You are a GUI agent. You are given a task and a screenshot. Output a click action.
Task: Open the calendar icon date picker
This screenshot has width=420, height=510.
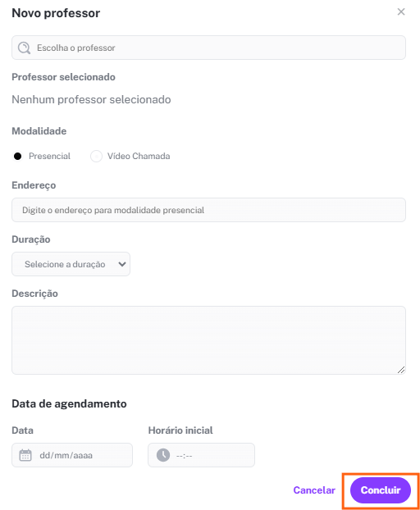25,455
